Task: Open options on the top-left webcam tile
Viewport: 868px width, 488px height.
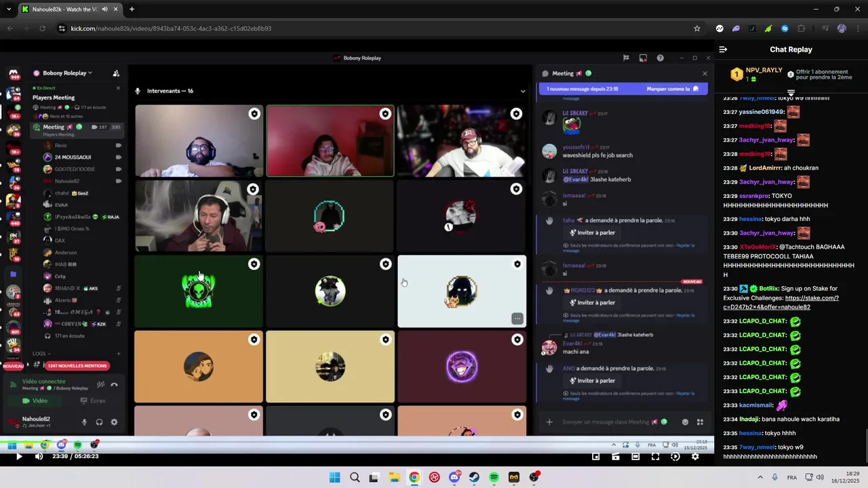Action: click(254, 114)
